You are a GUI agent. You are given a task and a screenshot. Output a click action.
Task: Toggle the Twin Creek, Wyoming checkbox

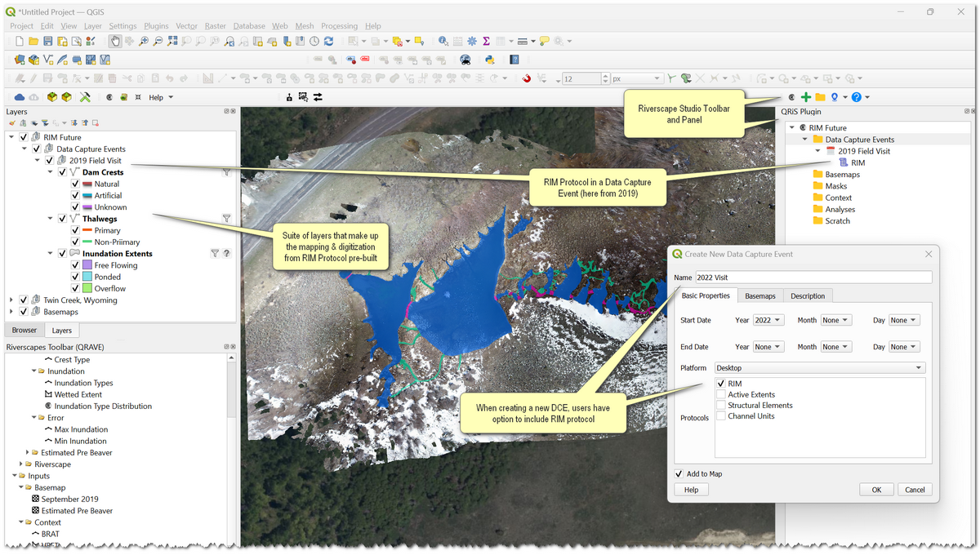pos(24,300)
